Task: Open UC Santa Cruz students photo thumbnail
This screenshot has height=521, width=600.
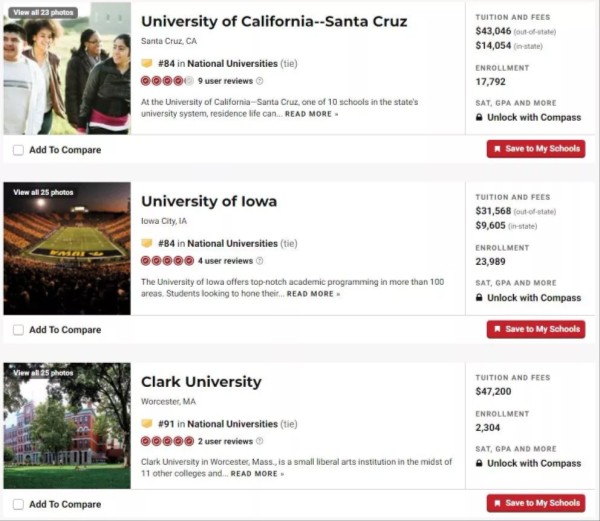Action: coord(67,69)
